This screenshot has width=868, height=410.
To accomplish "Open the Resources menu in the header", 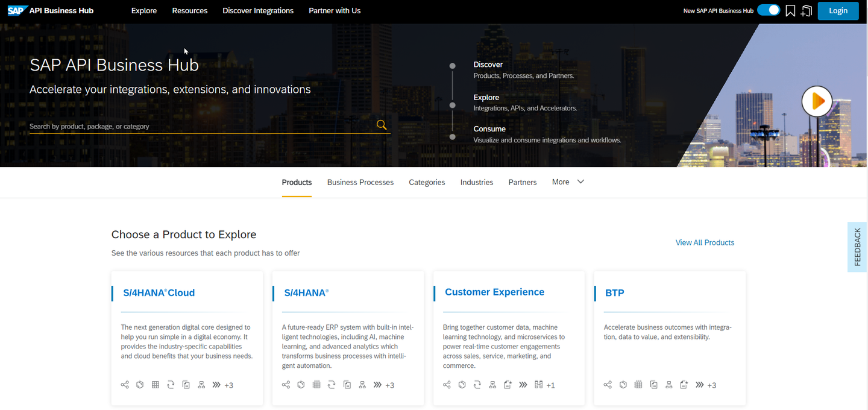I will pyautogui.click(x=190, y=11).
